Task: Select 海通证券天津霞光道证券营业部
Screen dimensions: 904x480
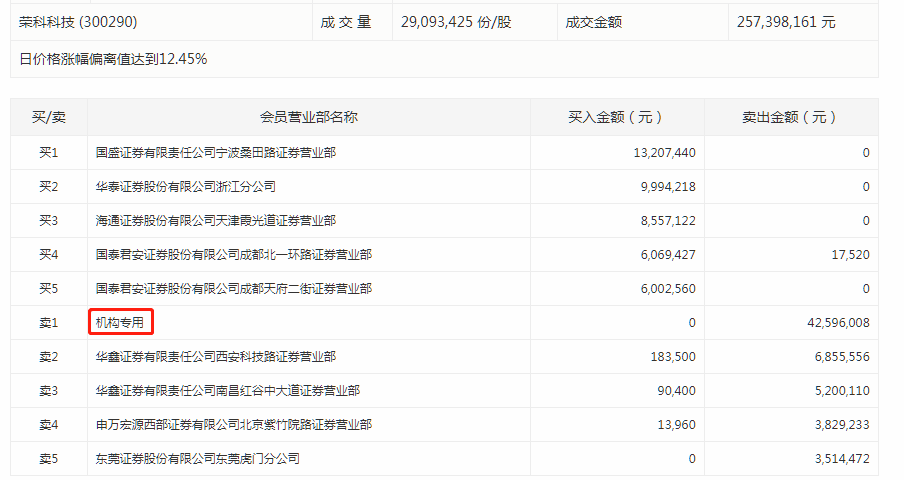Action: pos(215,221)
